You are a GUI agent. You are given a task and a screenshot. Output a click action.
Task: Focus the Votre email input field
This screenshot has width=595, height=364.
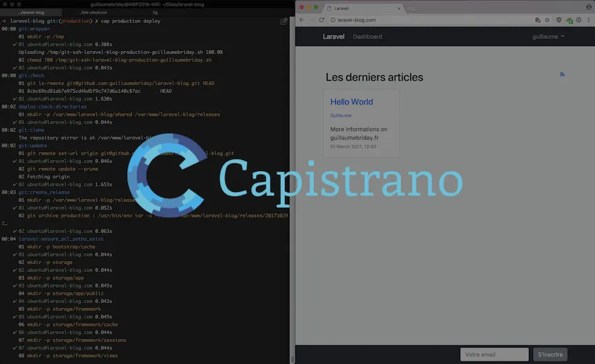point(494,355)
